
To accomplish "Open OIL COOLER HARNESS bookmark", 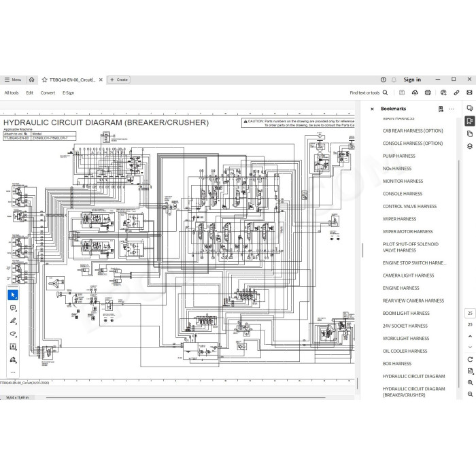I will 405,352.
